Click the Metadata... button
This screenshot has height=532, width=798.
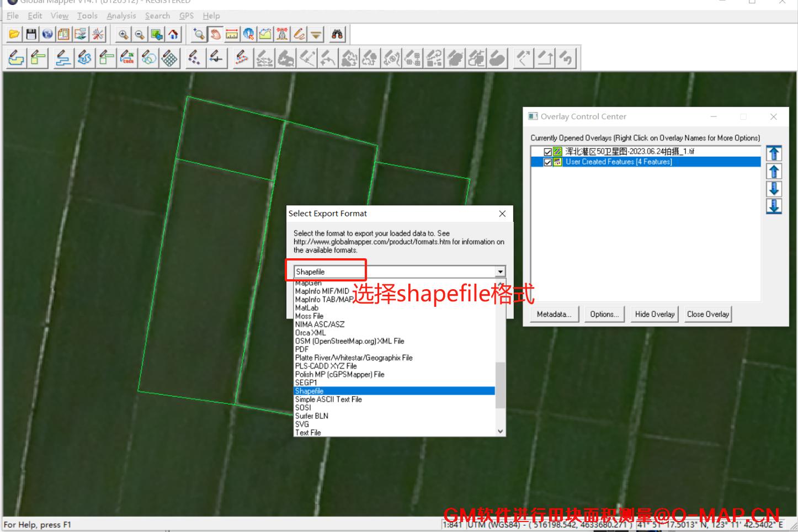[x=554, y=315]
